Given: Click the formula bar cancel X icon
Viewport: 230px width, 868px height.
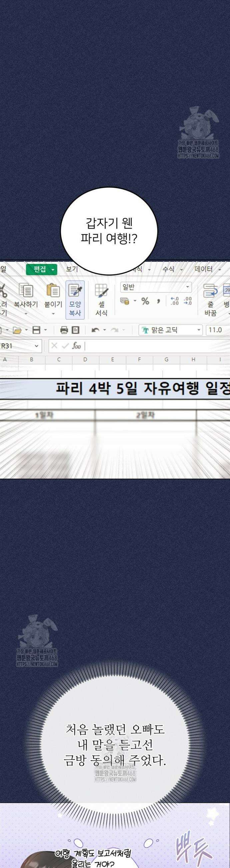Looking at the screenshot, I should (54, 346).
